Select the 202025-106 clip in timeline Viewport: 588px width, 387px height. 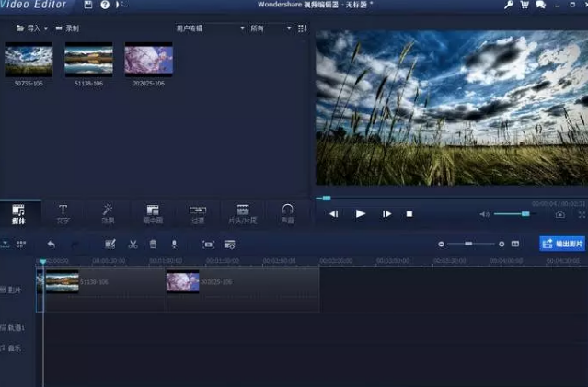tap(243, 290)
